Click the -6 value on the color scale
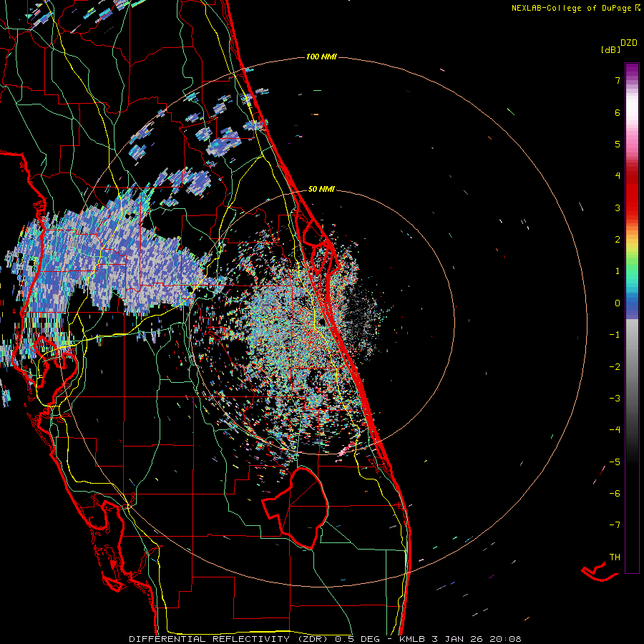Viewport: 644px width, 644px height. (x=615, y=494)
